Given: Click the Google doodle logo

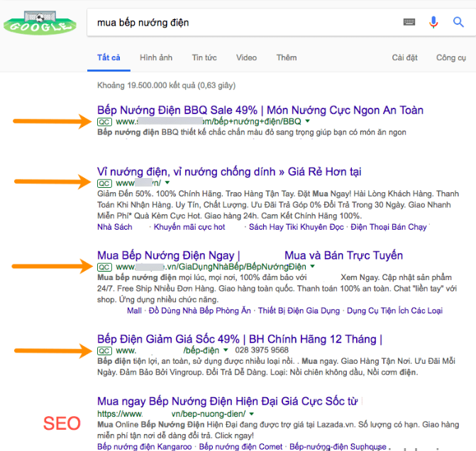Looking at the screenshot, I should [39, 22].
